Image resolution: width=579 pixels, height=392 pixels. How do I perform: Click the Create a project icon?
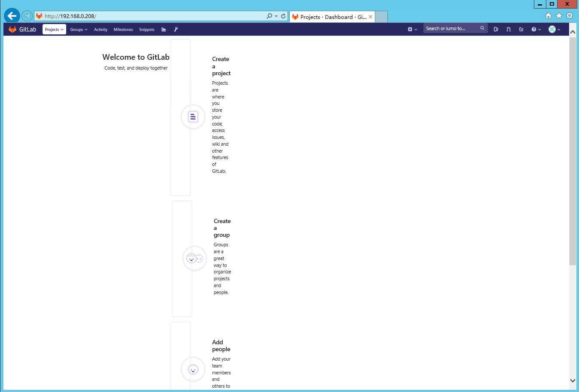(x=193, y=116)
